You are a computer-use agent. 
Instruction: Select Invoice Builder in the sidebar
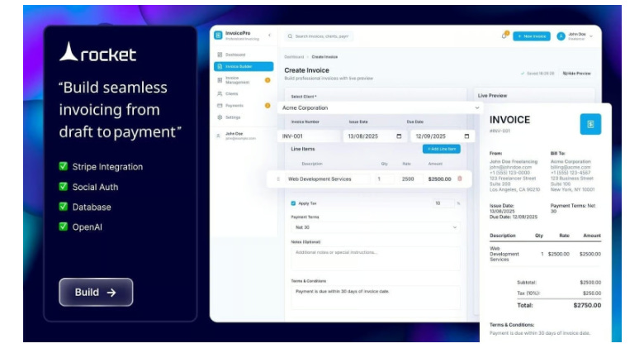244,66
